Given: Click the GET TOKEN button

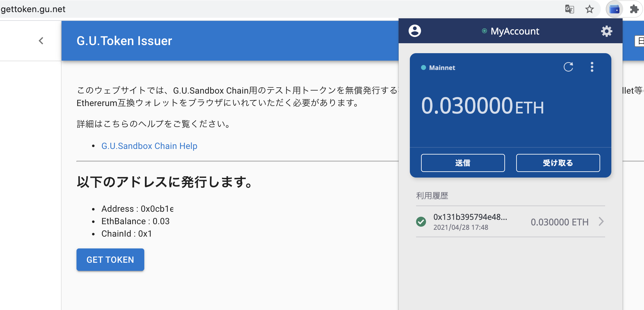Looking at the screenshot, I should click(x=110, y=260).
